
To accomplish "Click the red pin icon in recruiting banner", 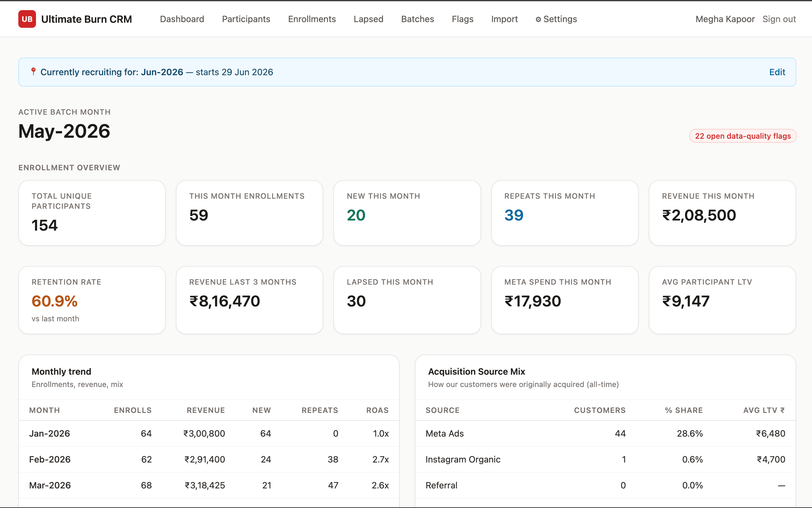I will click(33, 72).
